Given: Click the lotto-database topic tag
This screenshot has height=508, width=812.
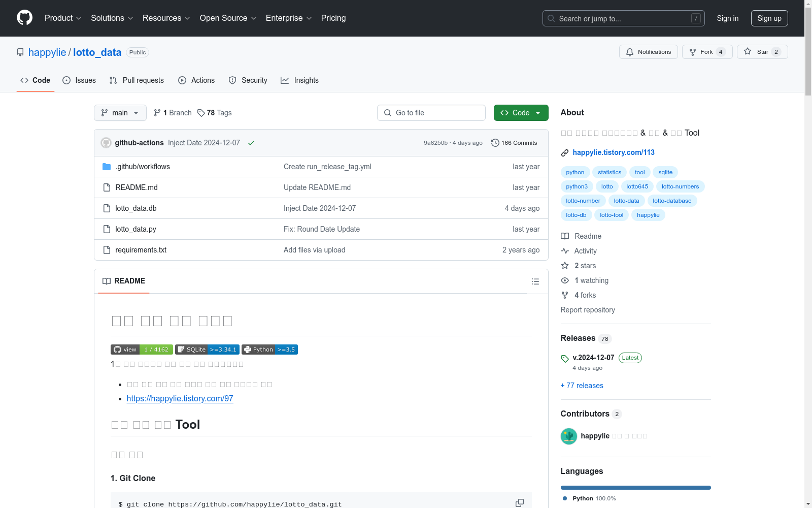Looking at the screenshot, I should coord(672,201).
